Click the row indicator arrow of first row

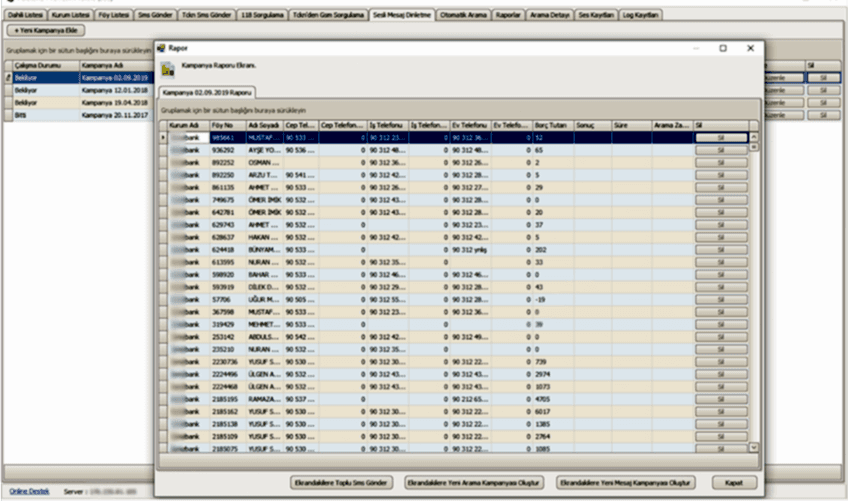pos(164,137)
